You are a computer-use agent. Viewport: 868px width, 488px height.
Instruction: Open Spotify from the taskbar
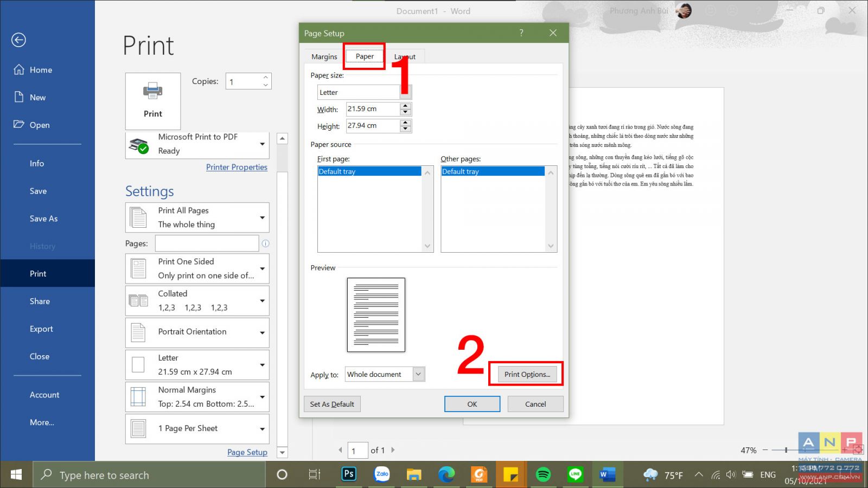click(x=543, y=475)
